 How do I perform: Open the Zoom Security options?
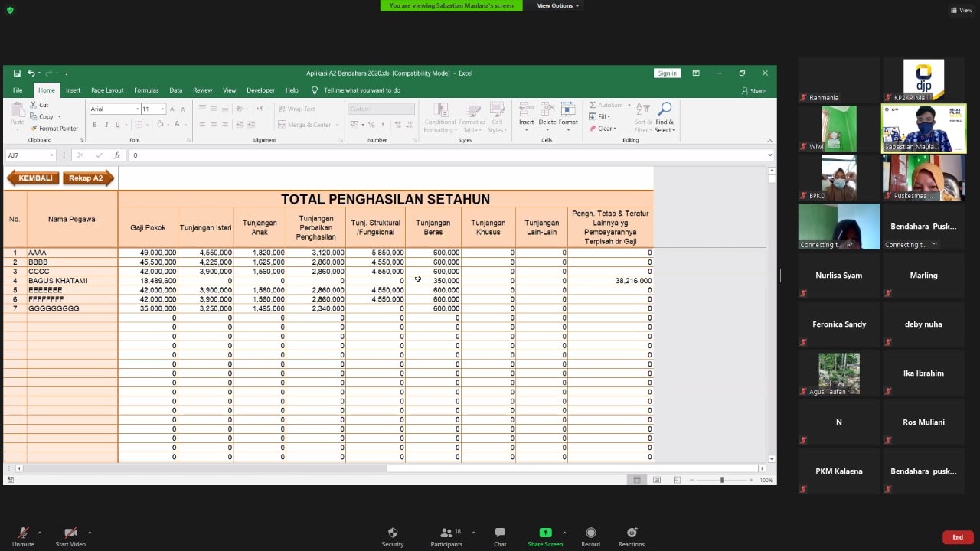392,536
